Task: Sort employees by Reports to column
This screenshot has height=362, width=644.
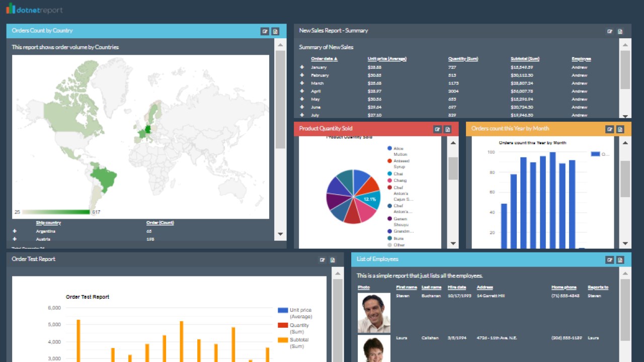Action: (598, 288)
